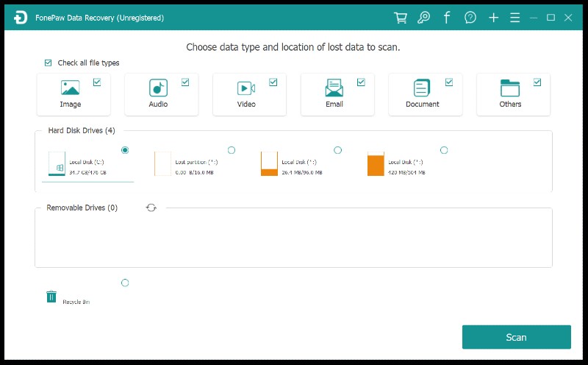Minimize the FonePaw window
The height and width of the screenshot is (365, 588).
pos(534,18)
